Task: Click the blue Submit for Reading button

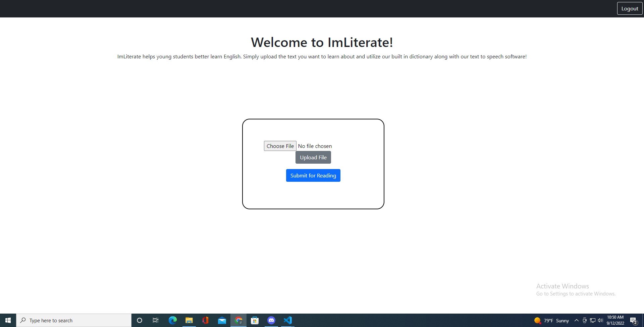Action: coord(313,175)
